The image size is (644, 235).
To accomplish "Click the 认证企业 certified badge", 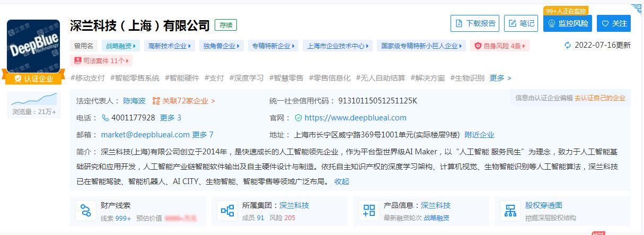I will (34, 79).
